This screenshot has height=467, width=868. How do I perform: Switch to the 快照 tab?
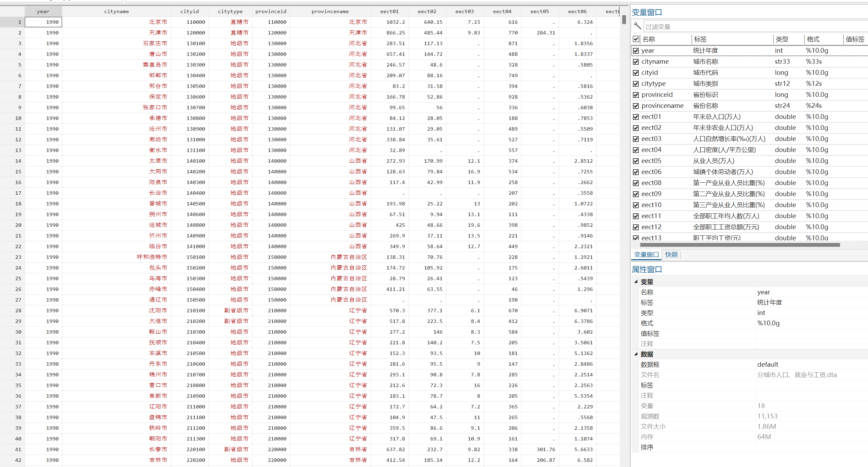[x=671, y=255]
